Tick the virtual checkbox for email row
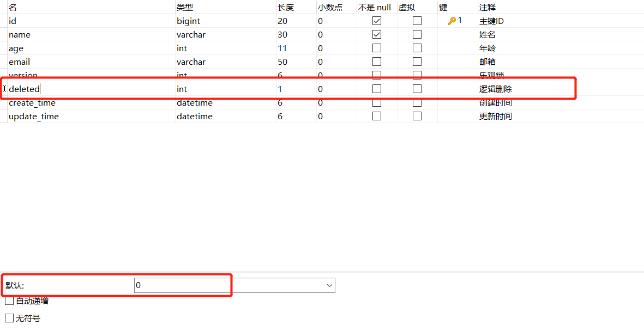The width and height of the screenshot is (644, 330). [417, 62]
